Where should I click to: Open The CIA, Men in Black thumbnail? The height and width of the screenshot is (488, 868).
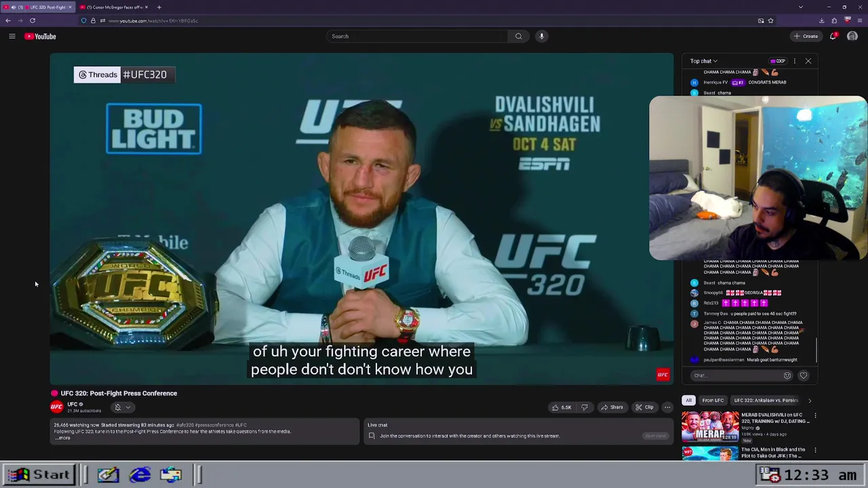[x=710, y=453]
